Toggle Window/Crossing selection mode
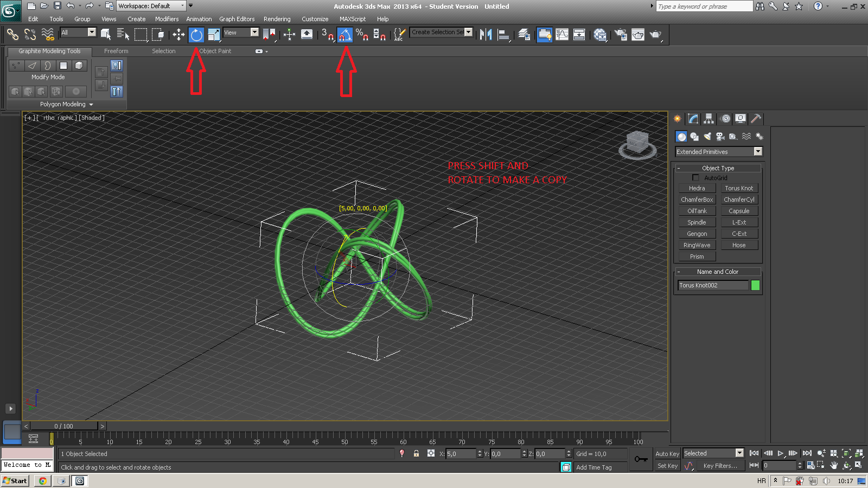Screen dimensions: 868x488 coord(158,35)
